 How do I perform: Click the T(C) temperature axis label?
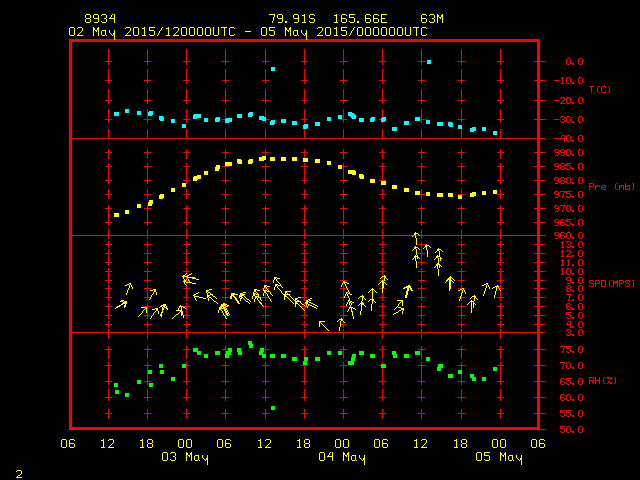(600, 90)
